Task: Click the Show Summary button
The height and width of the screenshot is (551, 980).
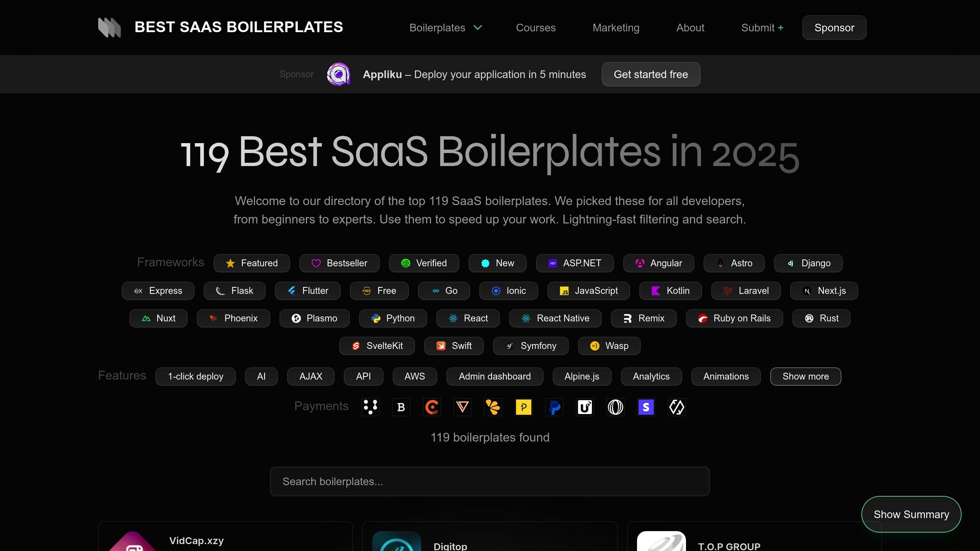Action: tap(911, 514)
